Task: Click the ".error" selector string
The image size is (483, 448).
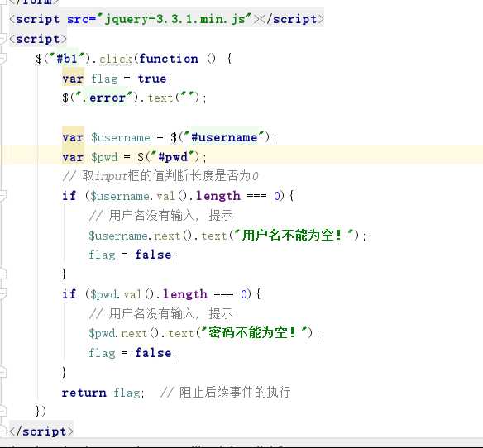Action: tap(104, 98)
